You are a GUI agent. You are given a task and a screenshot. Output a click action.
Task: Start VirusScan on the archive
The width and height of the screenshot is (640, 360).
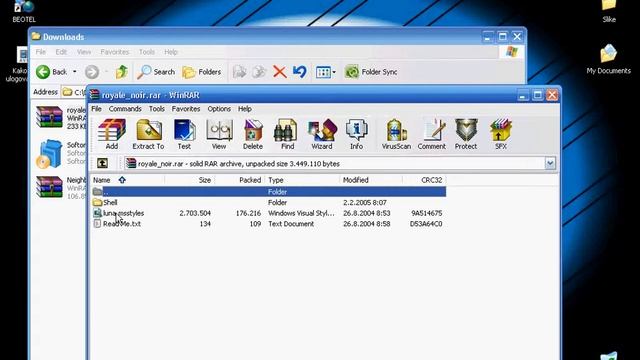point(396,134)
